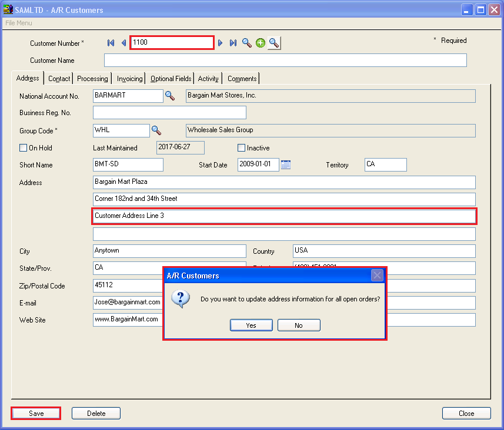
Task: Toggle the Inactive checkbox
Action: point(241,147)
